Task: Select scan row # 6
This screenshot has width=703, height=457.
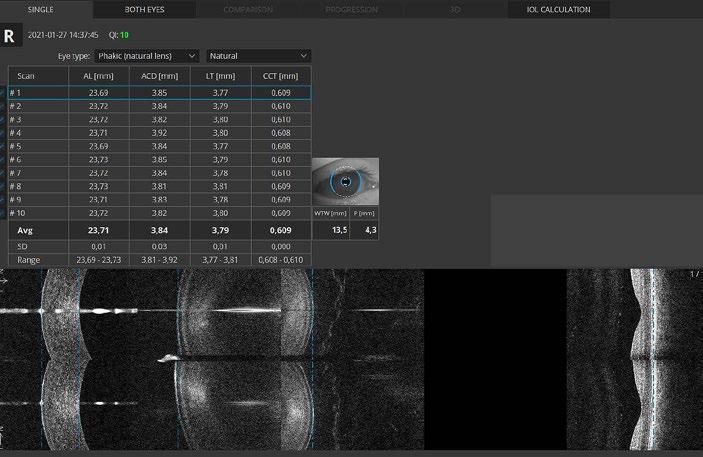Action: [160, 160]
